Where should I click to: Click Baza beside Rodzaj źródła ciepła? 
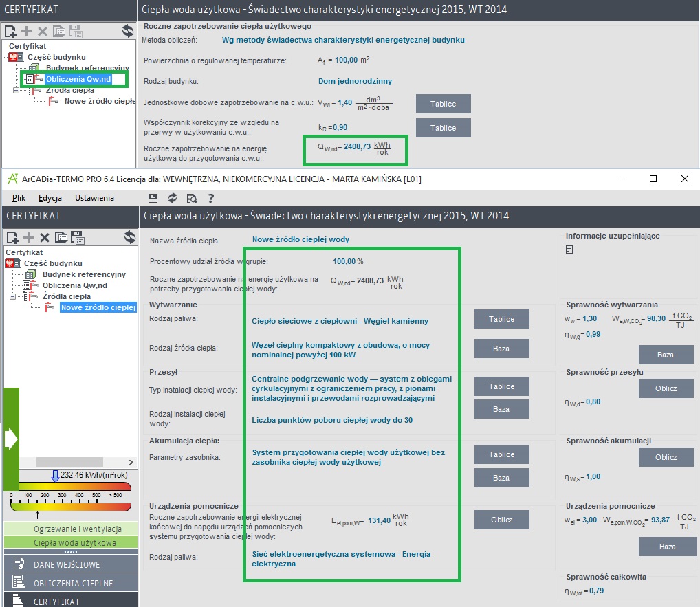[501, 349]
